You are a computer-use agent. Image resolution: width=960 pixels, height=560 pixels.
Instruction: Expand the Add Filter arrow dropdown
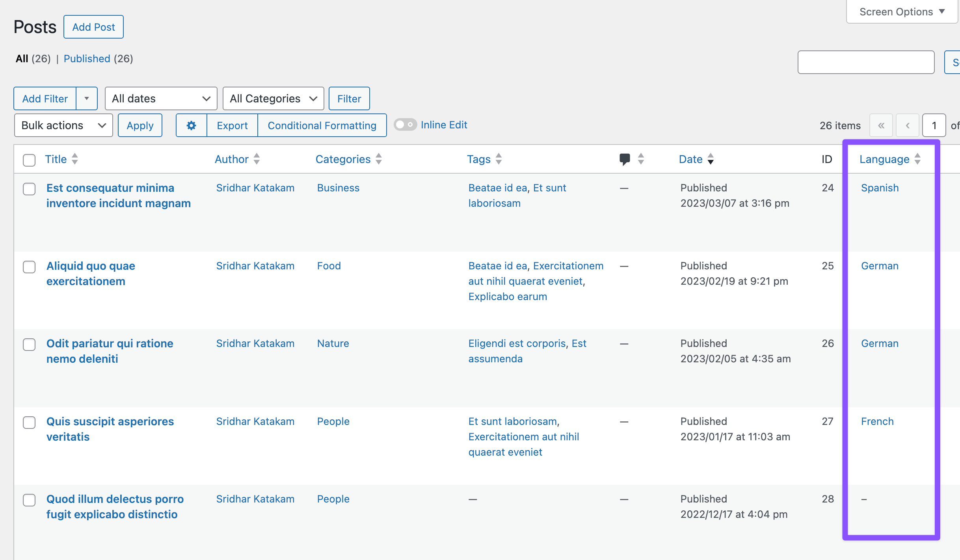[87, 98]
